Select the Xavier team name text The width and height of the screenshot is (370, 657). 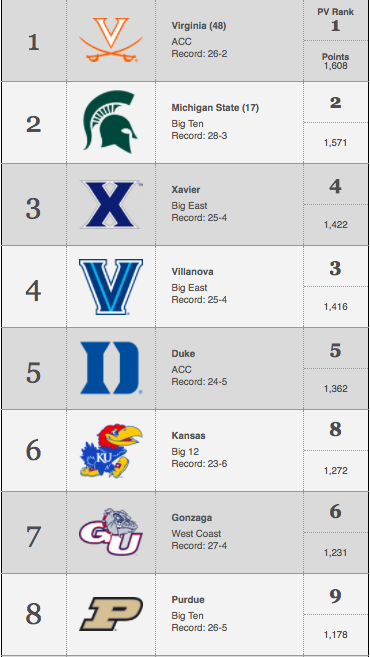pyautogui.click(x=186, y=190)
